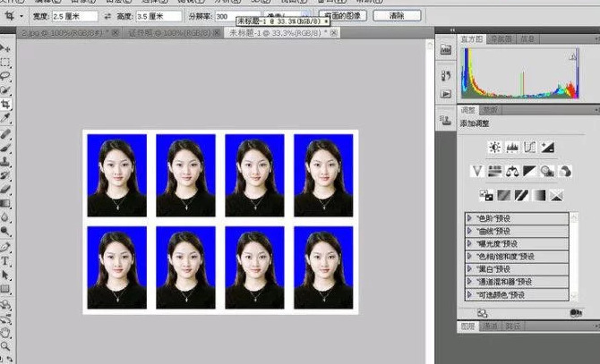Select the Eyedropper tool
The width and height of the screenshot is (600, 364).
pyautogui.click(x=5, y=118)
